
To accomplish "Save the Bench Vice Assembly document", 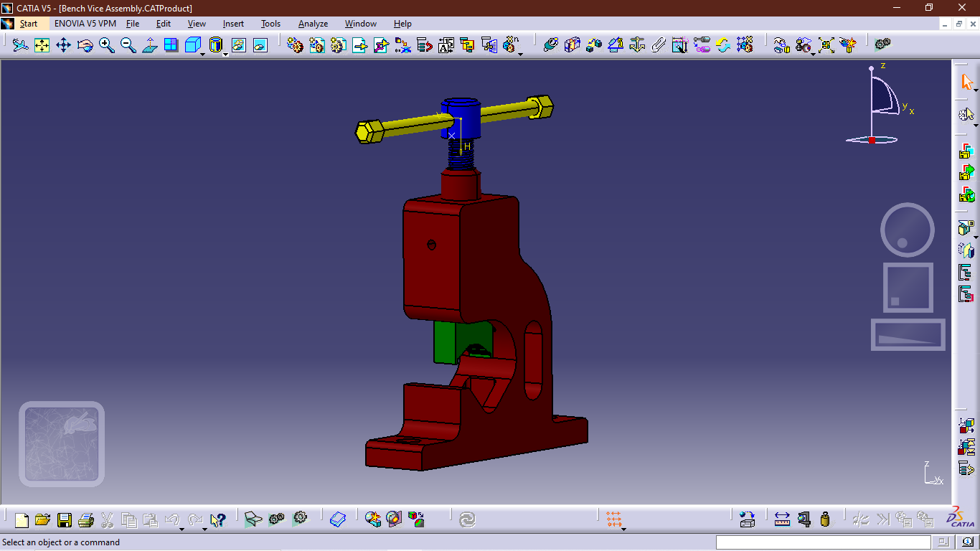I will (64, 519).
